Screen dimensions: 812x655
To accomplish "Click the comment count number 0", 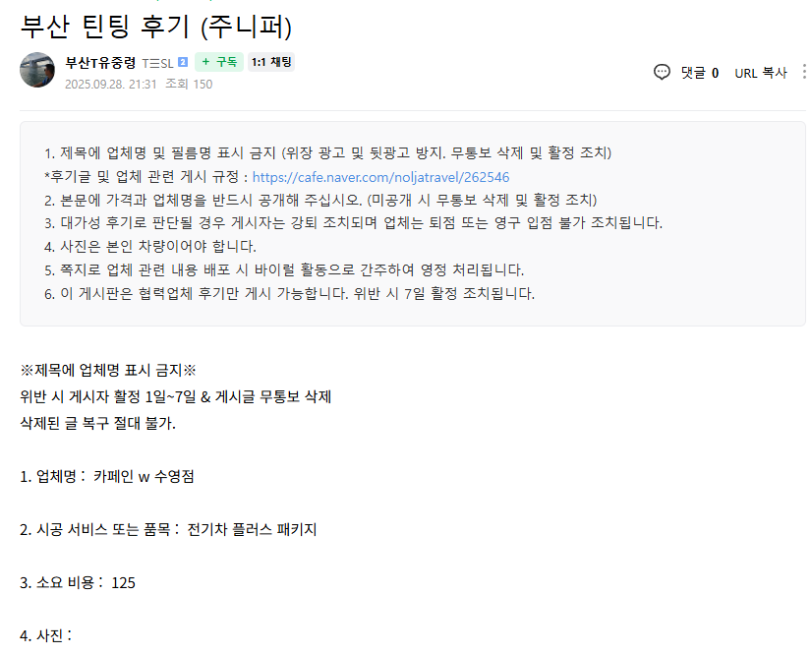I will point(715,73).
